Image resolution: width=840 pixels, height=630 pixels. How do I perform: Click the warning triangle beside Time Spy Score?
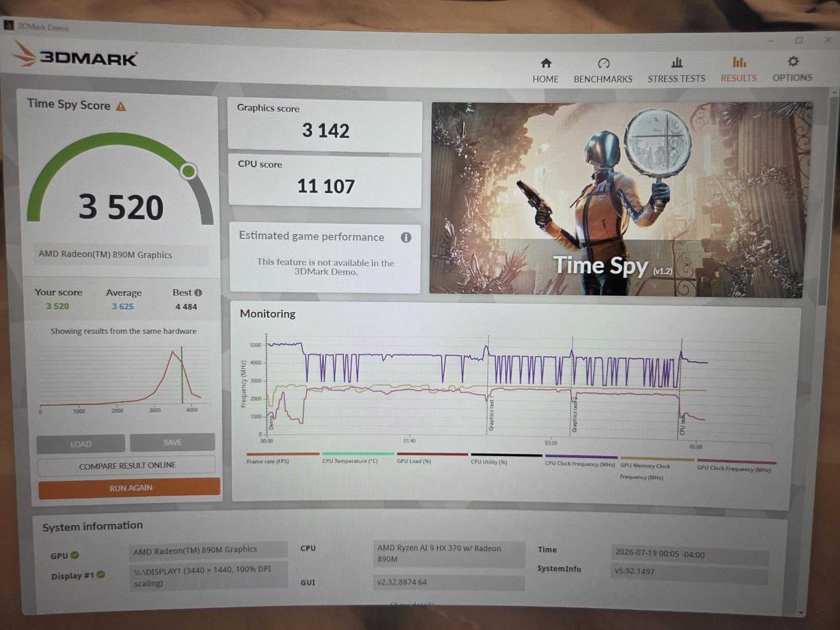coord(121,107)
